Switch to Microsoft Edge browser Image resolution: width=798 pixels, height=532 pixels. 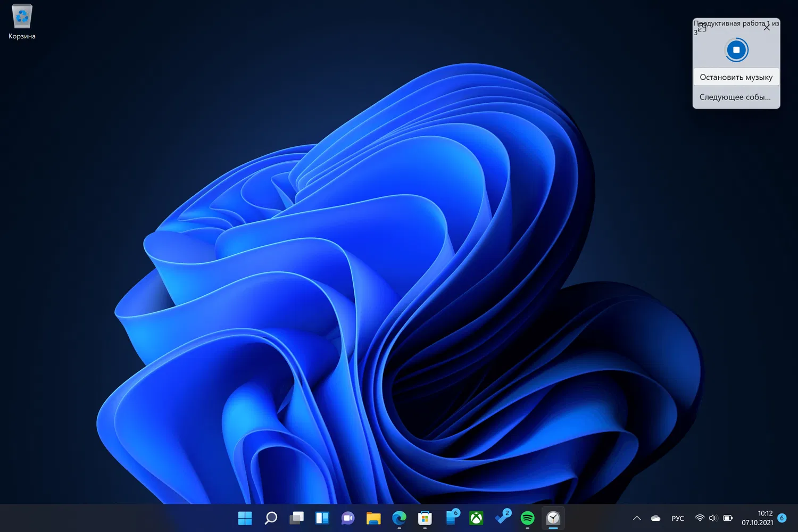pyautogui.click(x=399, y=518)
